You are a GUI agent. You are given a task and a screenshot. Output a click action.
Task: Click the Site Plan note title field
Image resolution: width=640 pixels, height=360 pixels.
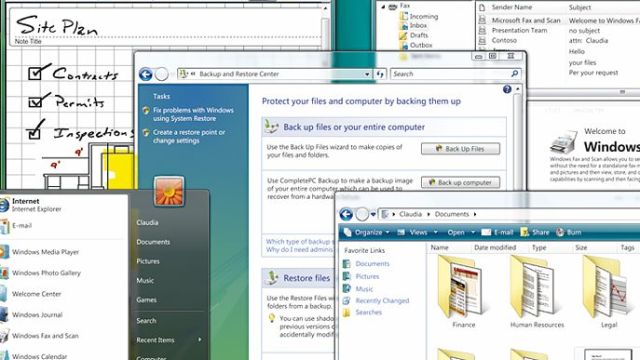point(165,26)
